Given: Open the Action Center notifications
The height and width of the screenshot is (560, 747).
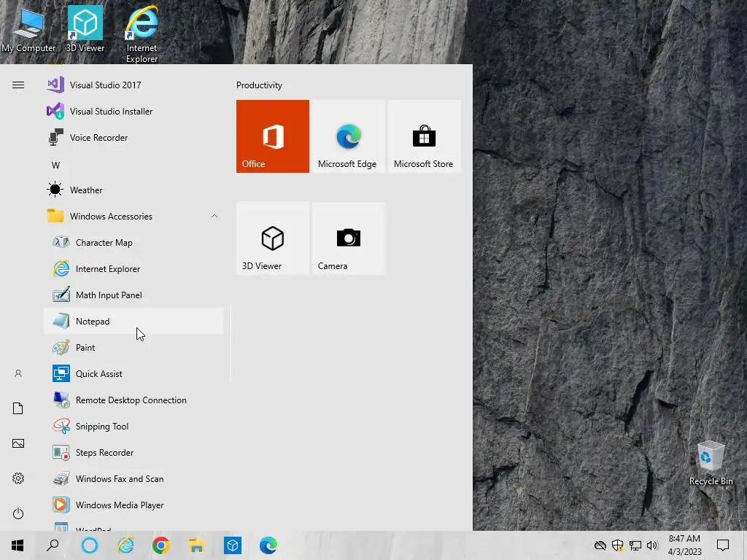Looking at the screenshot, I should [723, 545].
